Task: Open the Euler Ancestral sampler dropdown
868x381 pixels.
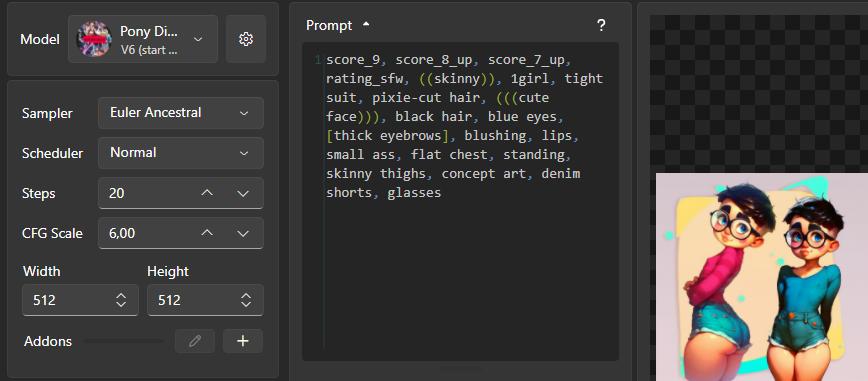Action: (180, 113)
